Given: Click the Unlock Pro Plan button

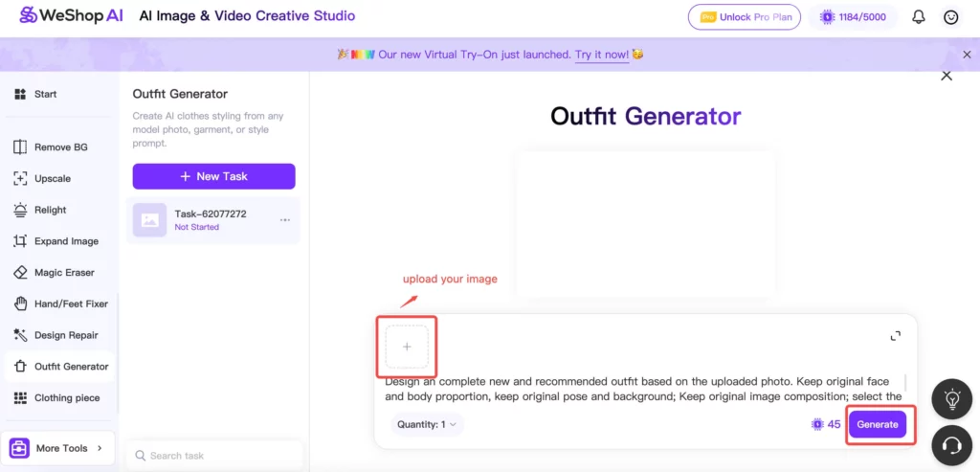Looking at the screenshot, I should tap(746, 17).
